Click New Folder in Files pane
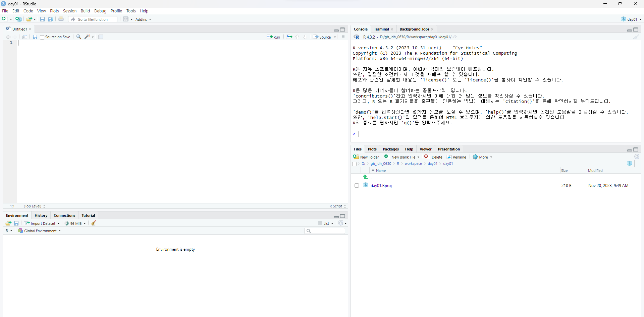The height and width of the screenshot is (317, 644). click(366, 157)
